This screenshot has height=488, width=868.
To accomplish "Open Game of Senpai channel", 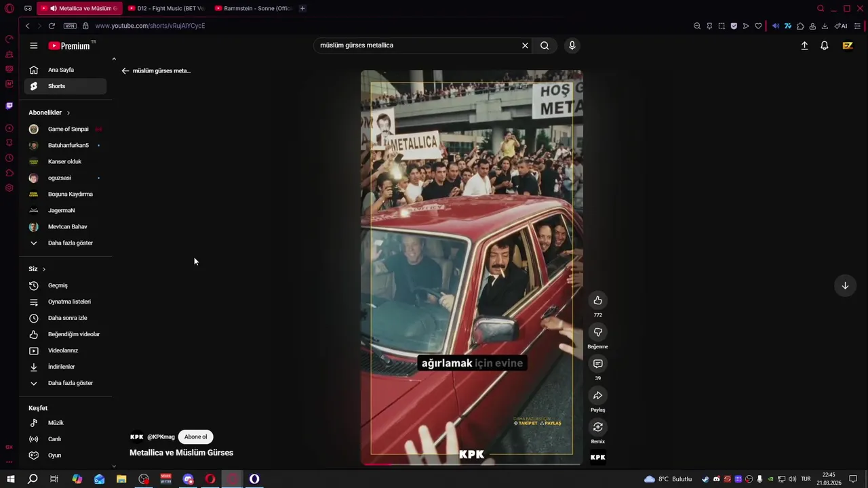I will (x=65, y=129).
